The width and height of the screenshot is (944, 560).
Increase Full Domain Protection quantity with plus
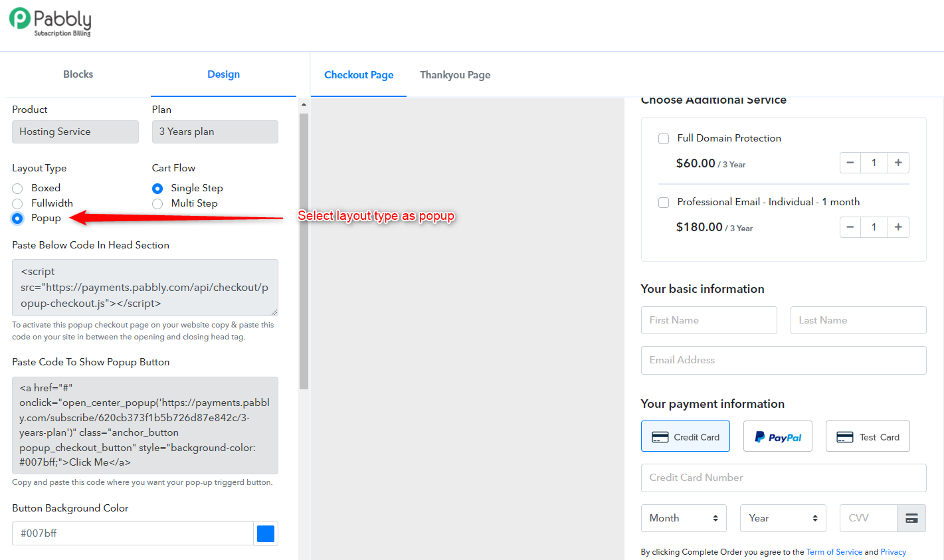pyautogui.click(x=898, y=163)
